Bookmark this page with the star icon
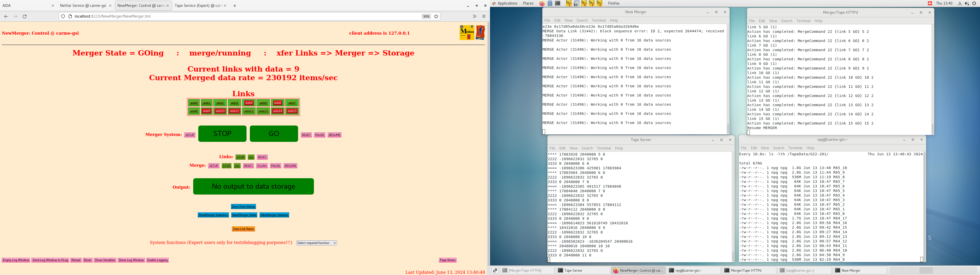Screen dimensions: 980x275 coord(436,16)
